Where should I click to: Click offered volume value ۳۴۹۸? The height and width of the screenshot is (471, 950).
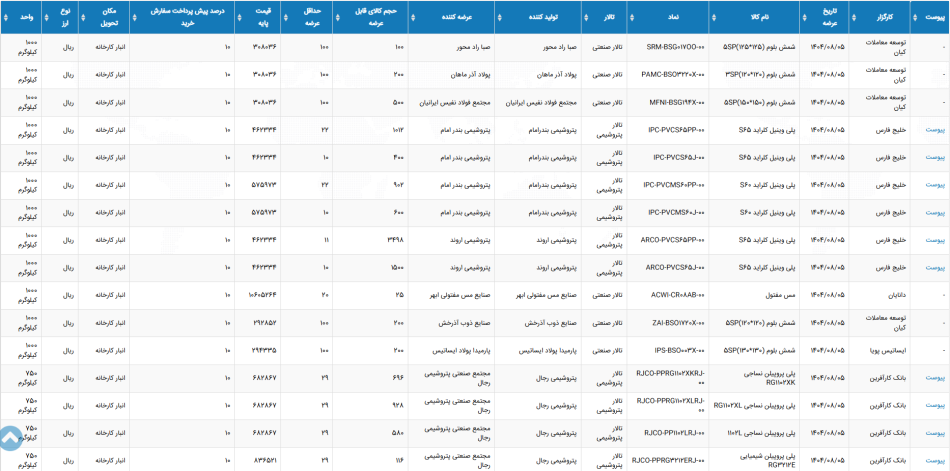[x=396, y=240]
